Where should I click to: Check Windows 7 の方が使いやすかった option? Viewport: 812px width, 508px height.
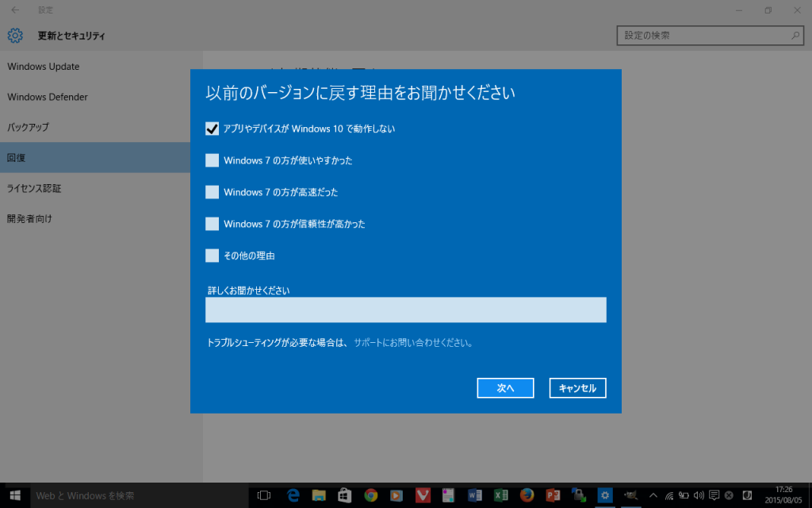[212, 160]
